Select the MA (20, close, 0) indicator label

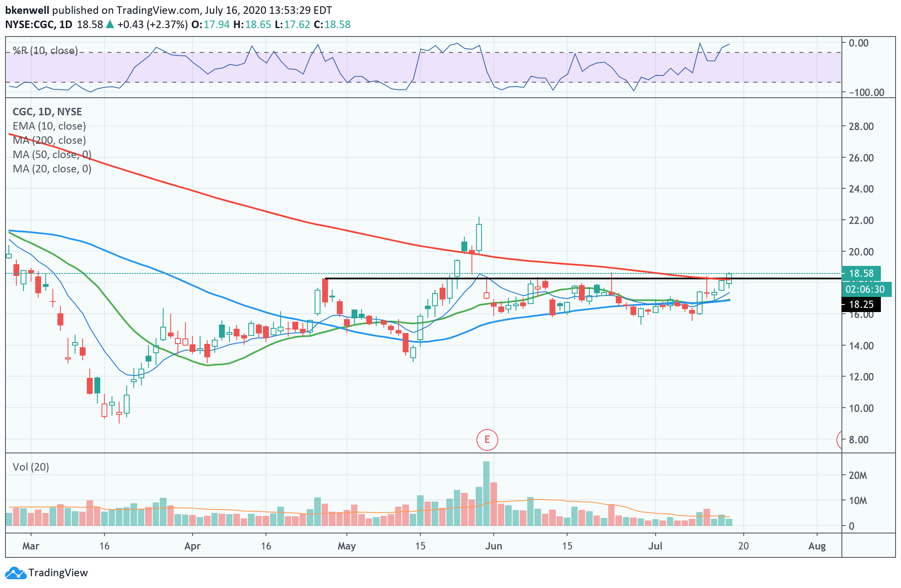tap(52, 169)
